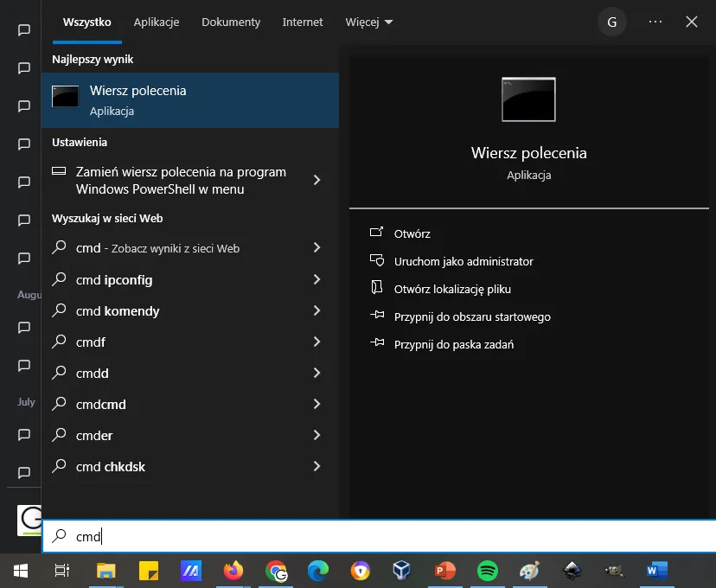Switch to the 'Aplikacje' tab

click(x=157, y=22)
